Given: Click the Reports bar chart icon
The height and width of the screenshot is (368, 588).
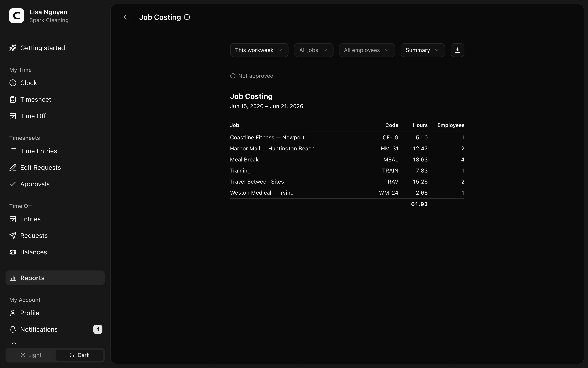Looking at the screenshot, I should (13, 278).
